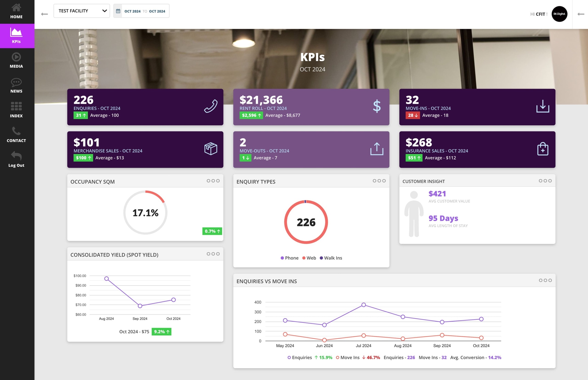Click the Jul 2024 enquiries data point

click(363, 305)
